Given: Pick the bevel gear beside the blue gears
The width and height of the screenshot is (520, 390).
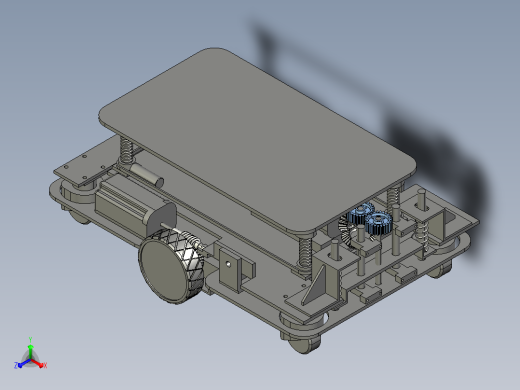Looking at the screenshot, I should point(347,232).
